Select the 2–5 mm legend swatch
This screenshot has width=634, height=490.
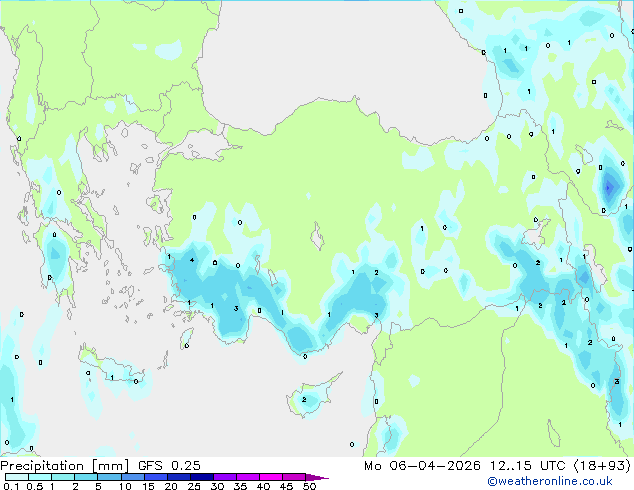(x=86, y=477)
